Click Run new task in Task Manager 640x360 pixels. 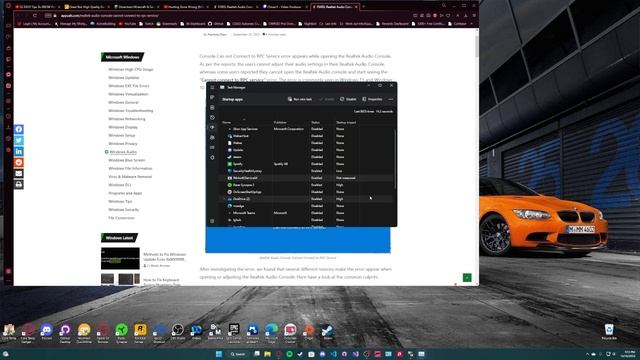pos(300,99)
